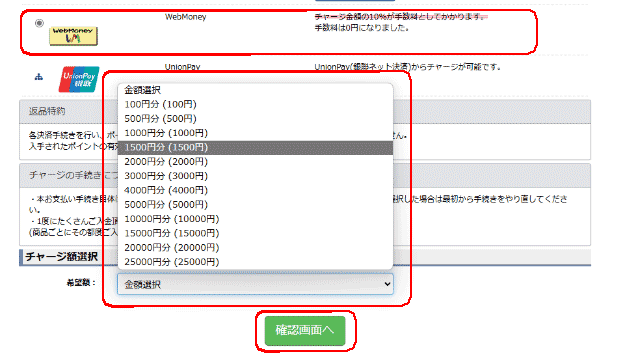Select the WebMoney radio button
The height and width of the screenshot is (364, 640).
tap(39, 23)
